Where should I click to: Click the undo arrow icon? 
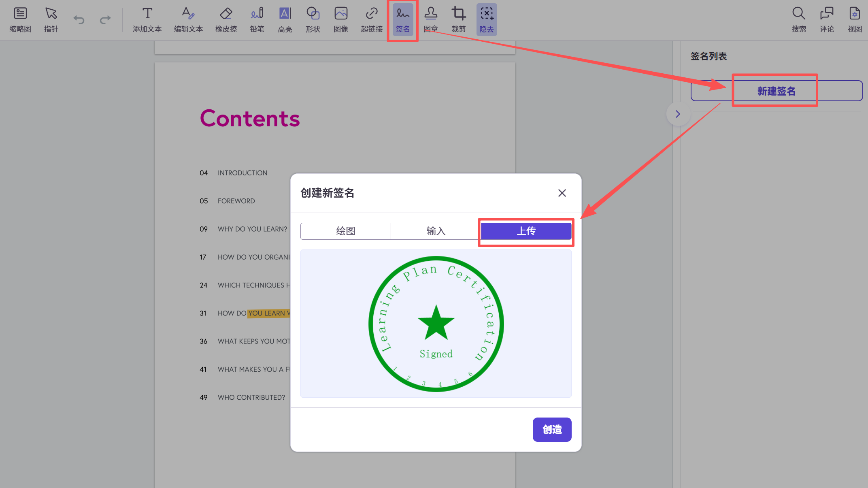(x=79, y=19)
